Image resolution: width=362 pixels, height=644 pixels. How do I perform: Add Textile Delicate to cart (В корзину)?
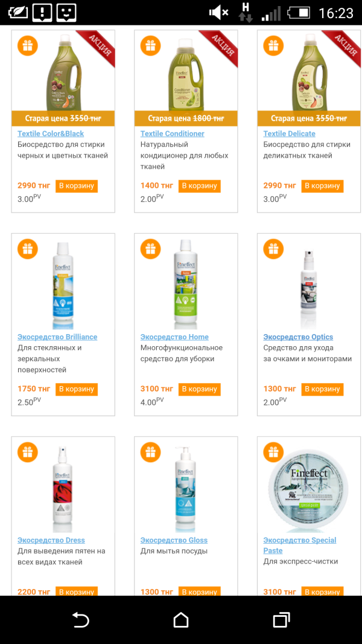[323, 186]
